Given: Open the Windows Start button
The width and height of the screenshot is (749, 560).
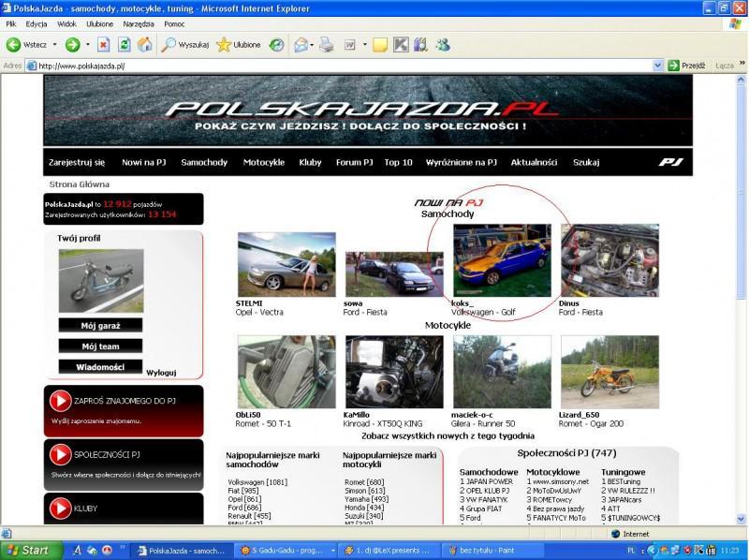Looking at the screenshot, I should pyautogui.click(x=32, y=551).
